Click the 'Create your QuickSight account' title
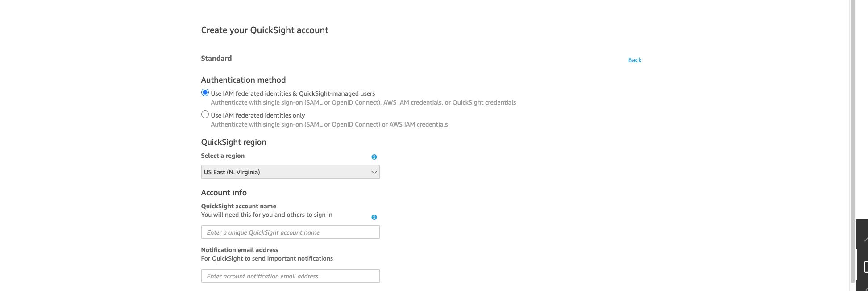The image size is (868, 291). 265,30
